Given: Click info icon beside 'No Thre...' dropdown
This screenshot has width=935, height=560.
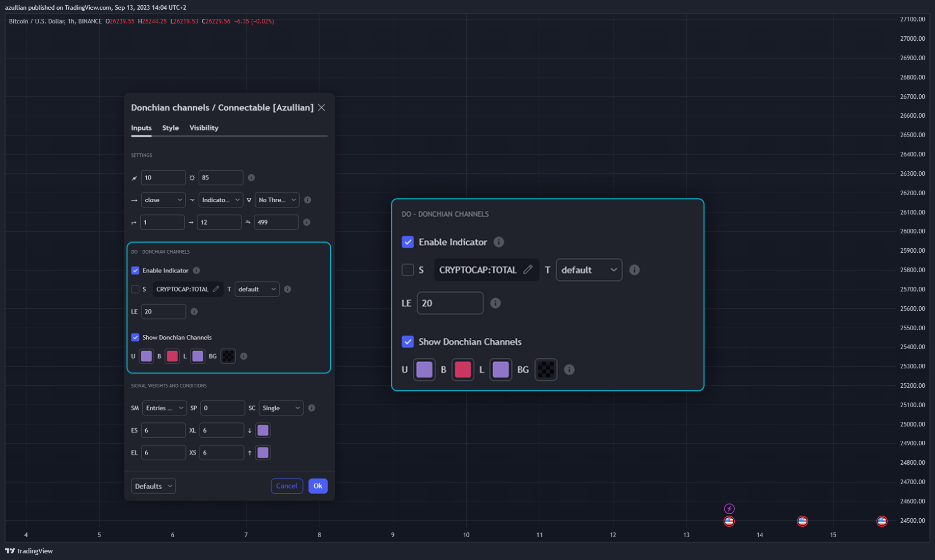Looking at the screenshot, I should click(308, 200).
